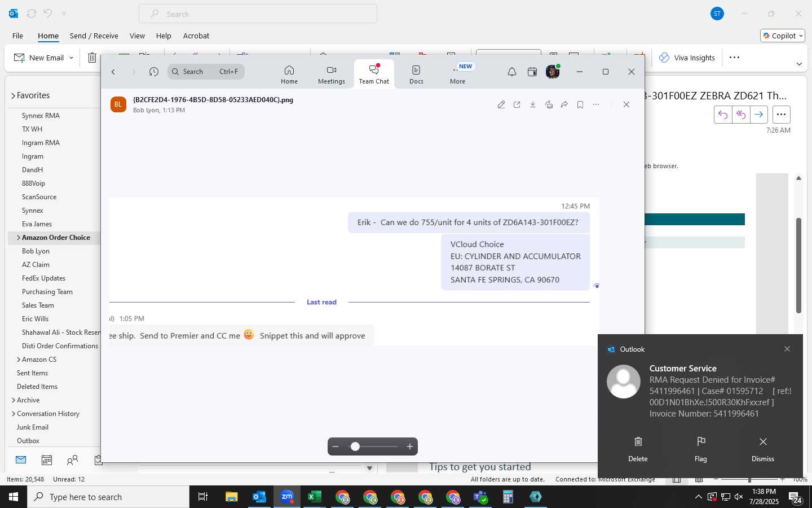Open email more actions ellipsis
This screenshot has width=812, height=508.
781,115
